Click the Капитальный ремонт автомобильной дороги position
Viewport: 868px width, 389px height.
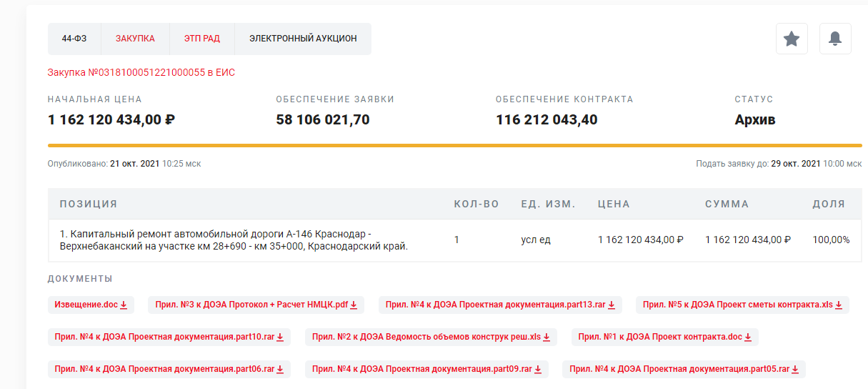point(234,240)
